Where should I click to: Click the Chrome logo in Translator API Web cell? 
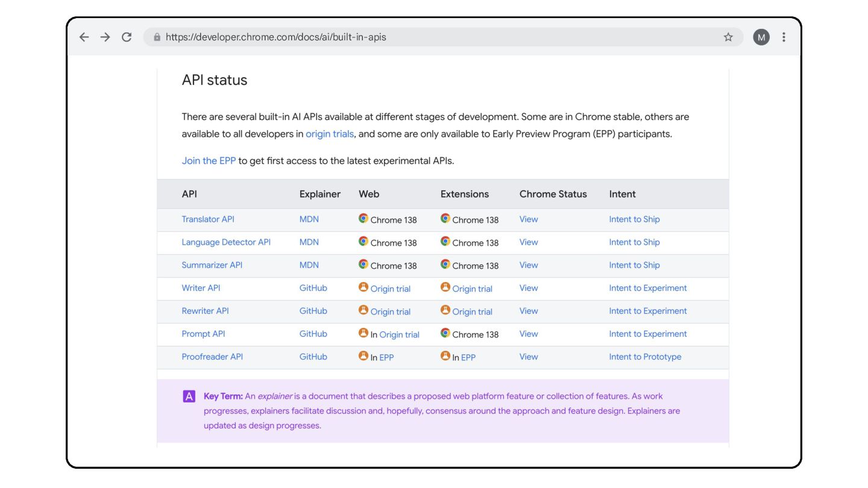(363, 219)
